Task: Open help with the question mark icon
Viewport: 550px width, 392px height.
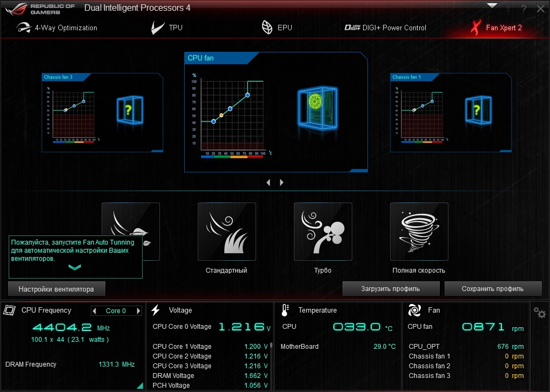Action: pyautogui.click(x=524, y=9)
